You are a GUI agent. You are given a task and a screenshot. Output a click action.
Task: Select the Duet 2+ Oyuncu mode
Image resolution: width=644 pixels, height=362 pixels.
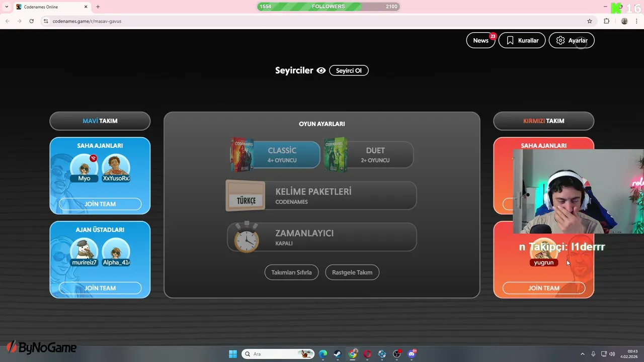pos(369,155)
